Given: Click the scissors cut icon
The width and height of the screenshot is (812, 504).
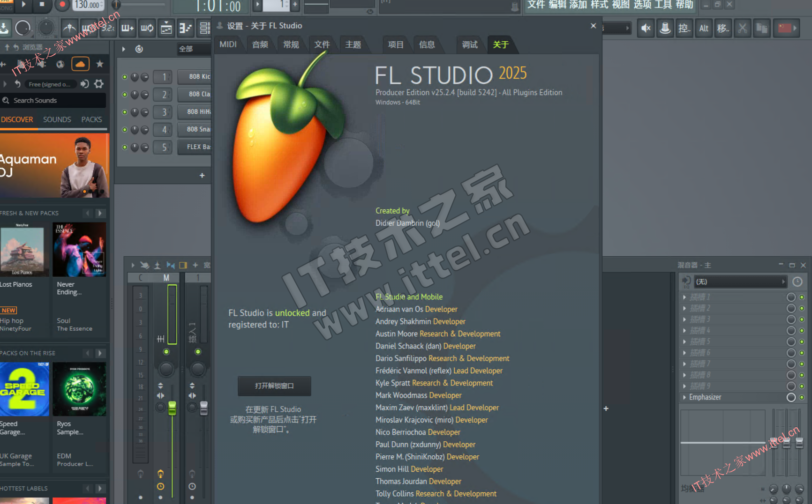Looking at the screenshot, I should pyautogui.click(x=742, y=29).
